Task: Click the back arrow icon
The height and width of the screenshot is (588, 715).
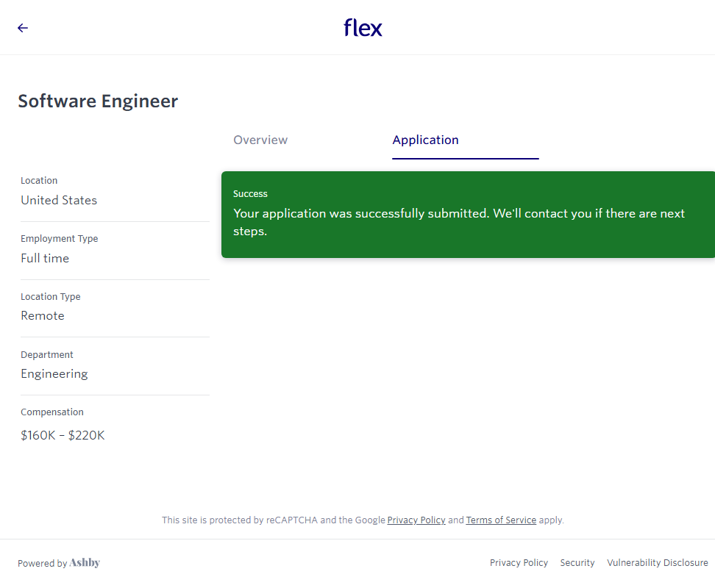Action: click(23, 28)
